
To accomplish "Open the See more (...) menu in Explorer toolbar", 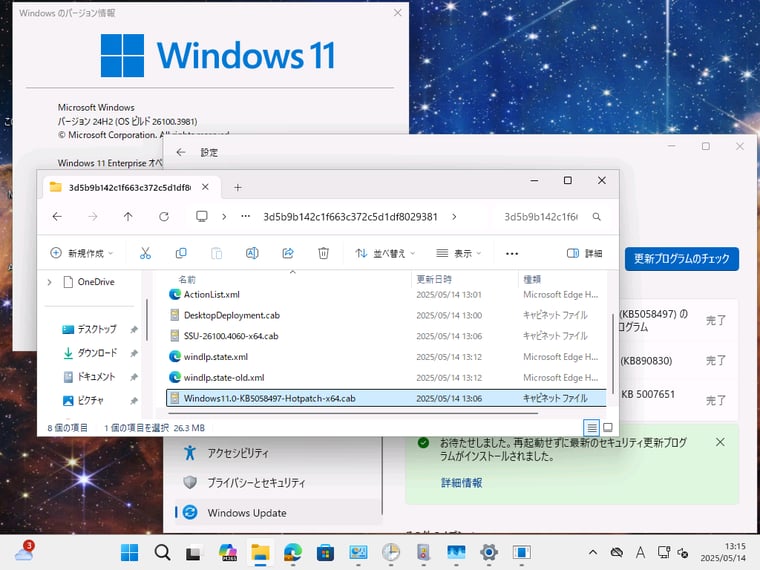I will click(512, 253).
